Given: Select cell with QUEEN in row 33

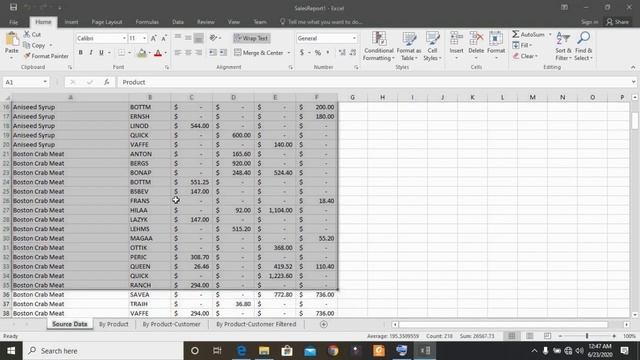Looking at the screenshot, I should pos(150,267).
